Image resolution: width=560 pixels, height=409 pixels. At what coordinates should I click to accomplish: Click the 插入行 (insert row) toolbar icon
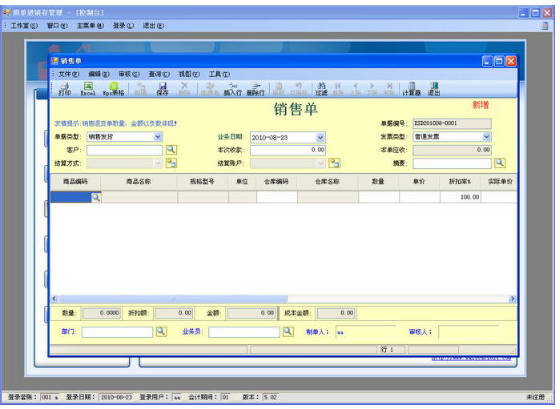coord(232,89)
